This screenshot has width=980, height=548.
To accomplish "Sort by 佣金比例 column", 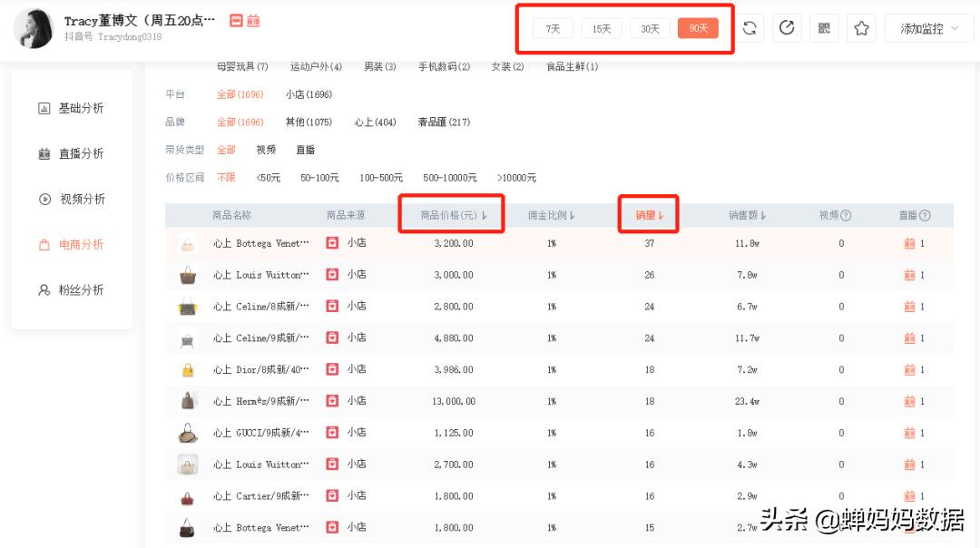I will pos(552,215).
